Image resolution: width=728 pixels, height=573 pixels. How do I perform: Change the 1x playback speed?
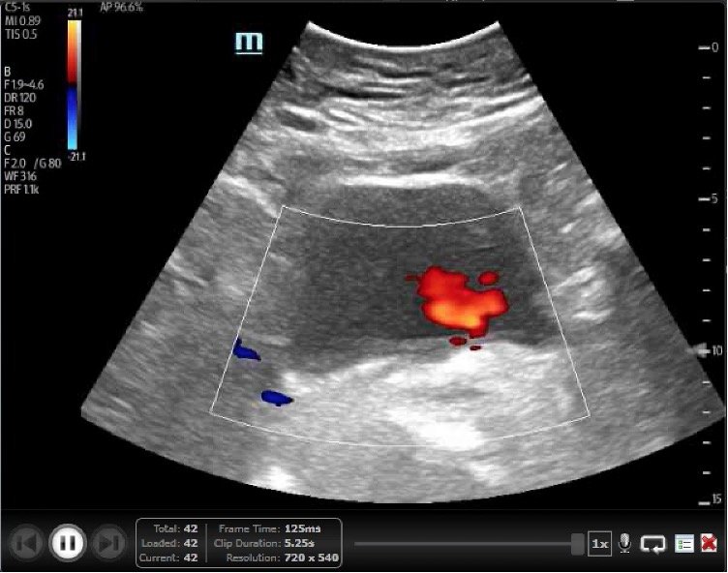click(600, 544)
